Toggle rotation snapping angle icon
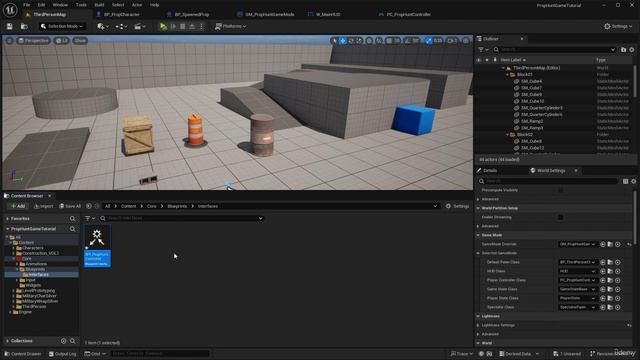Screen dimensions: 640x360 point(408,41)
